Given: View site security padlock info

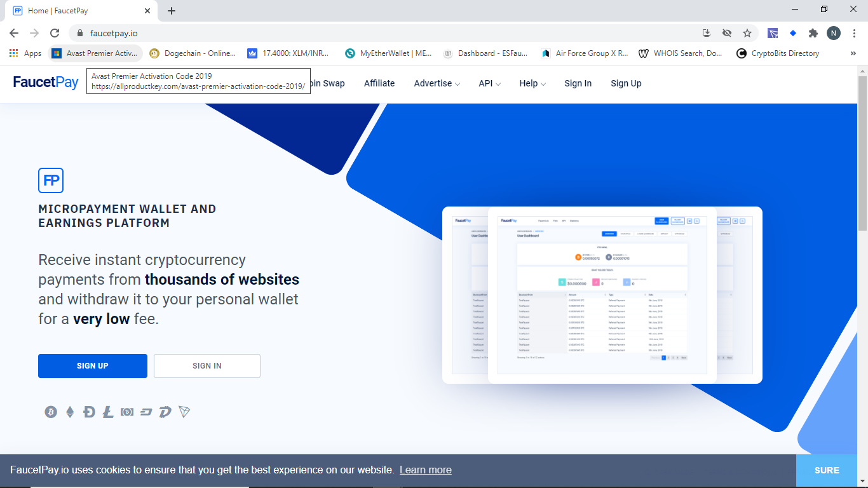Looking at the screenshot, I should (x=80, y=33).
